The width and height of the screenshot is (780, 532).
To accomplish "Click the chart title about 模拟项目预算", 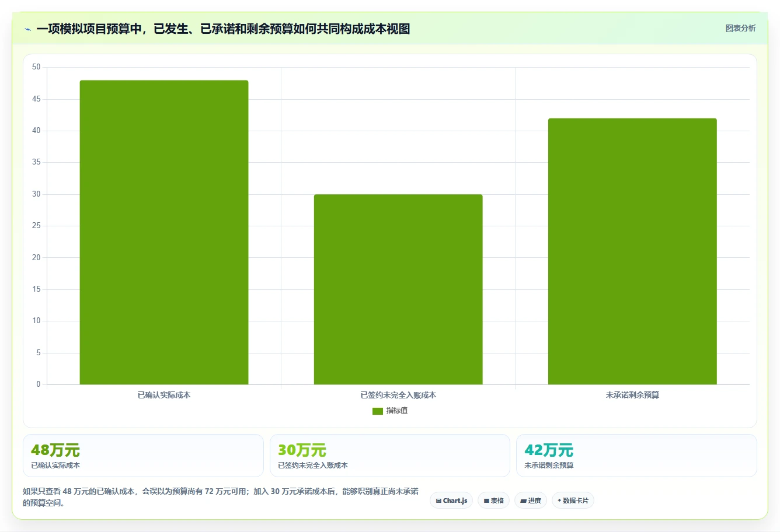I will [x=223, y=29].
